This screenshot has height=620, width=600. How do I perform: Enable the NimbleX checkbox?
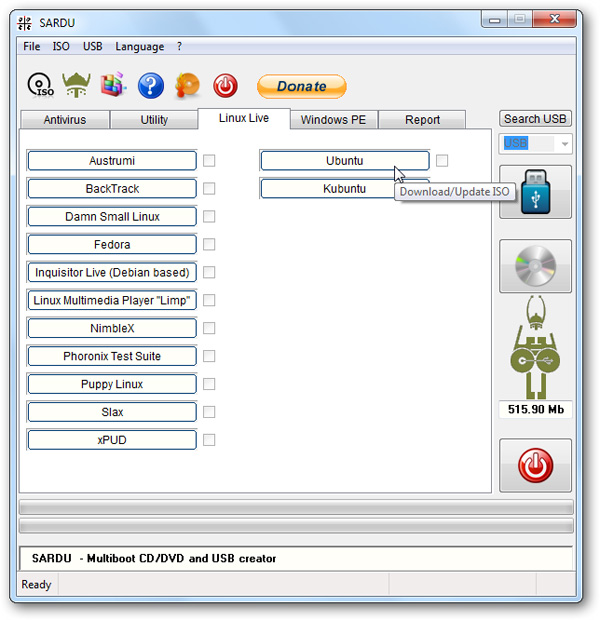pyautogui.click(x=209, y=328)
